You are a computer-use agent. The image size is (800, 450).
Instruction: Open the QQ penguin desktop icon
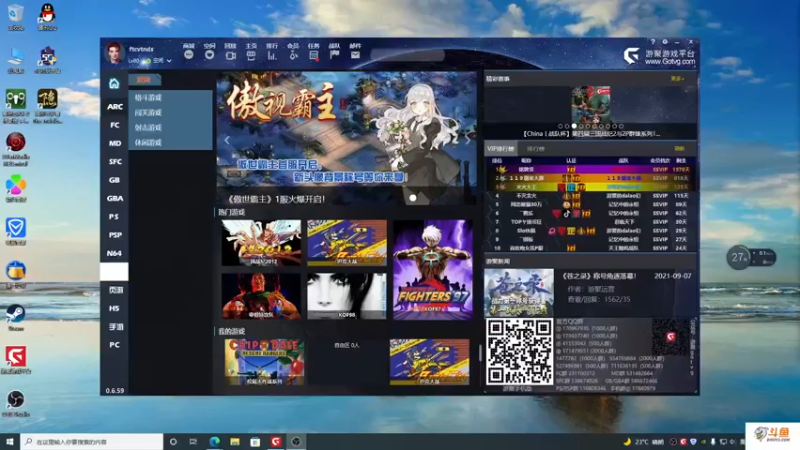click(x=47, y=16)
